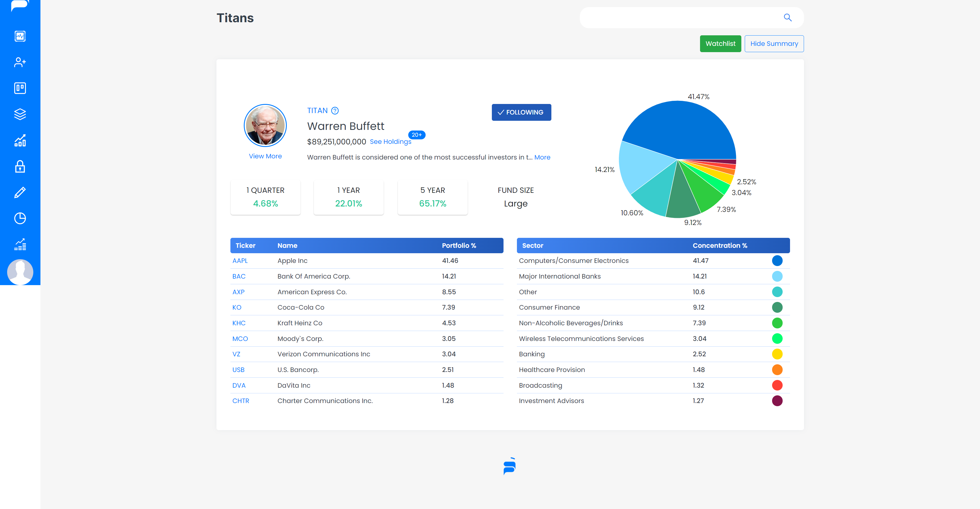Open the add-user sidebar icon
The height and width of the screenshot is (509, 980).
click(x=20, y=62)
